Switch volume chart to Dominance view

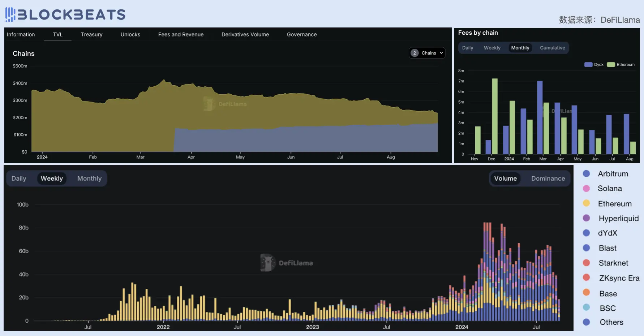coord(548,178)
